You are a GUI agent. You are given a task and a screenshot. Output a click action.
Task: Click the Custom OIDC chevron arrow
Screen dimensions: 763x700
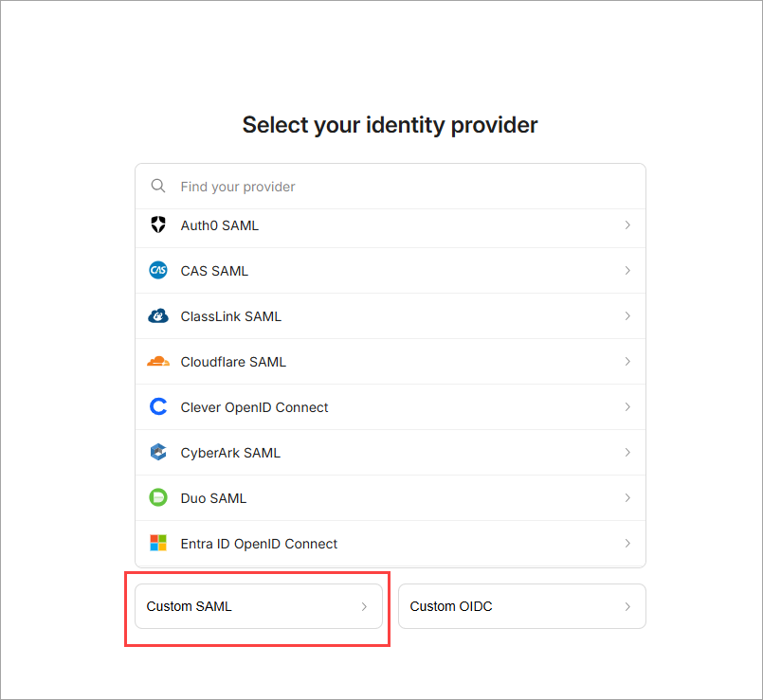click(627, 606)
